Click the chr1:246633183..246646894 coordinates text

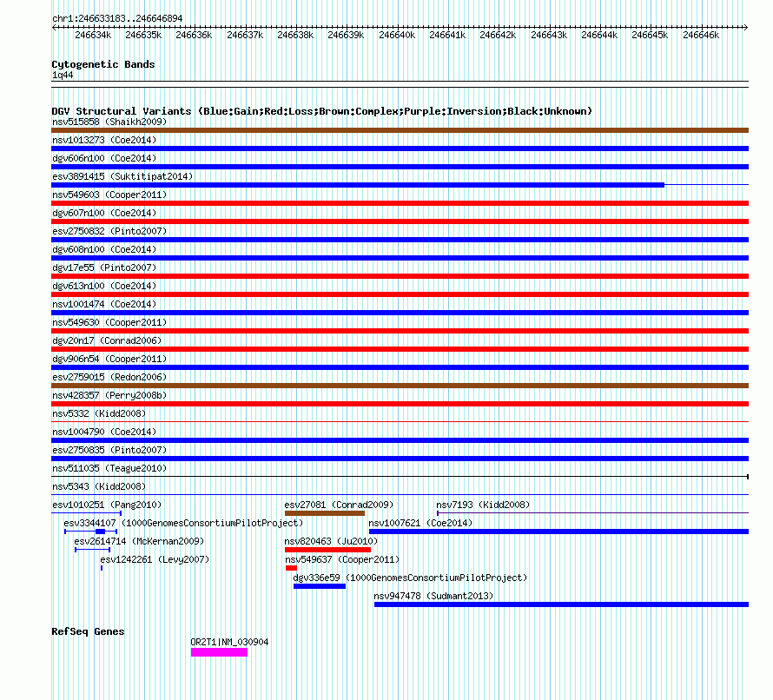117,18
